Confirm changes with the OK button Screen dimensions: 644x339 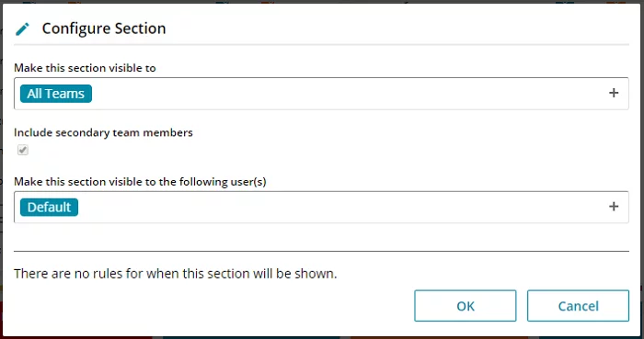click(465, 306)
